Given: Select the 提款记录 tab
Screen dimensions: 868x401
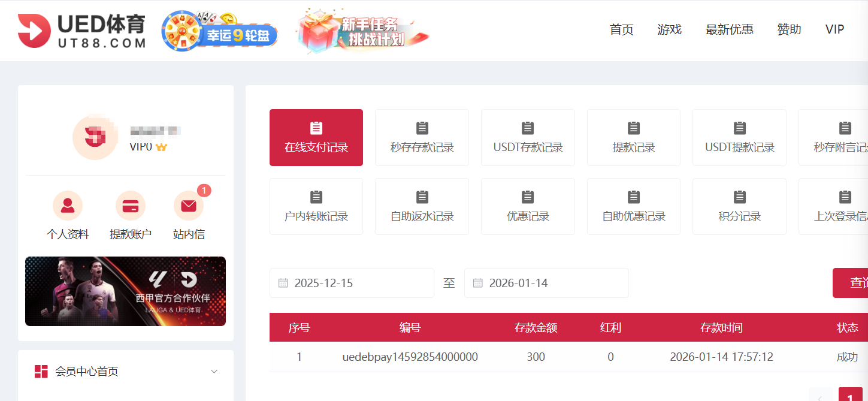Looking at the screenshot, I should click(633, 137).
